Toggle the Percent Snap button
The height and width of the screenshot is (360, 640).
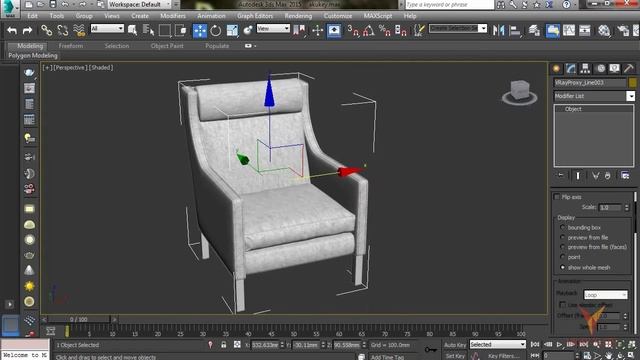point(384,31)
